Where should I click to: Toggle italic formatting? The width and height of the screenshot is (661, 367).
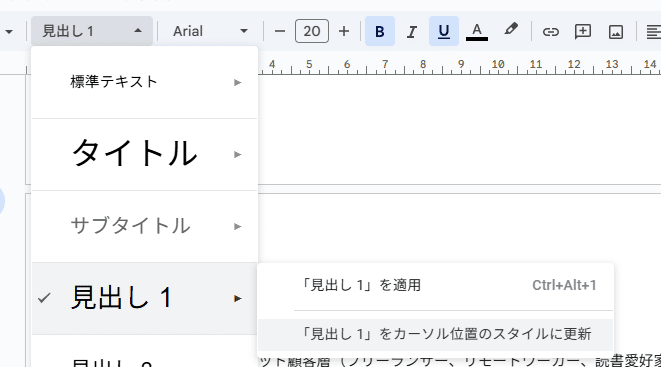pyautogui.click(x=411, y=31)
